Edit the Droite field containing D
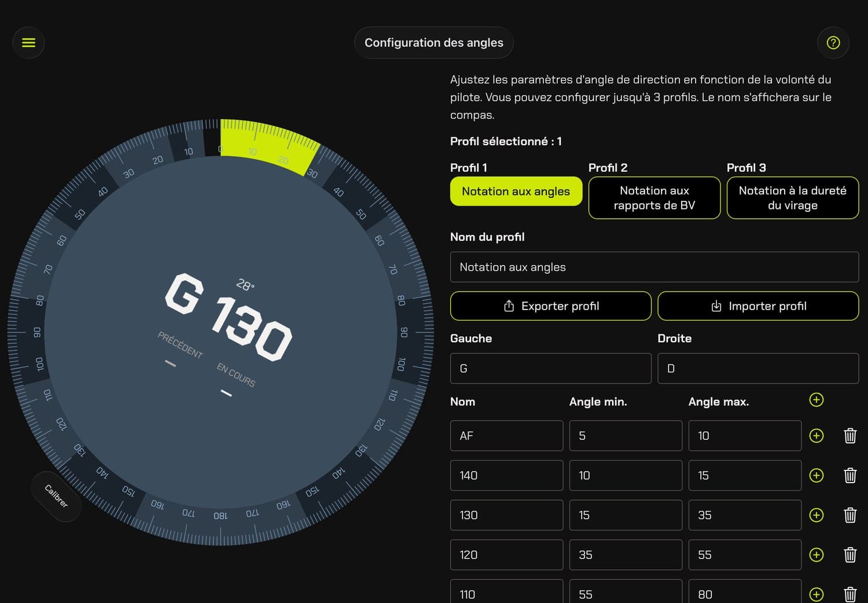This screenshot has height=603, width=868. 758,369
